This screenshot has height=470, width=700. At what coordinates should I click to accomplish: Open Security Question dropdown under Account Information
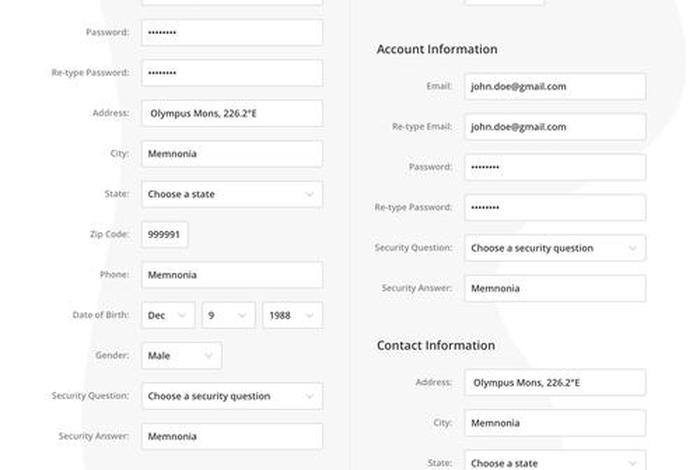[x=555, y=248]
